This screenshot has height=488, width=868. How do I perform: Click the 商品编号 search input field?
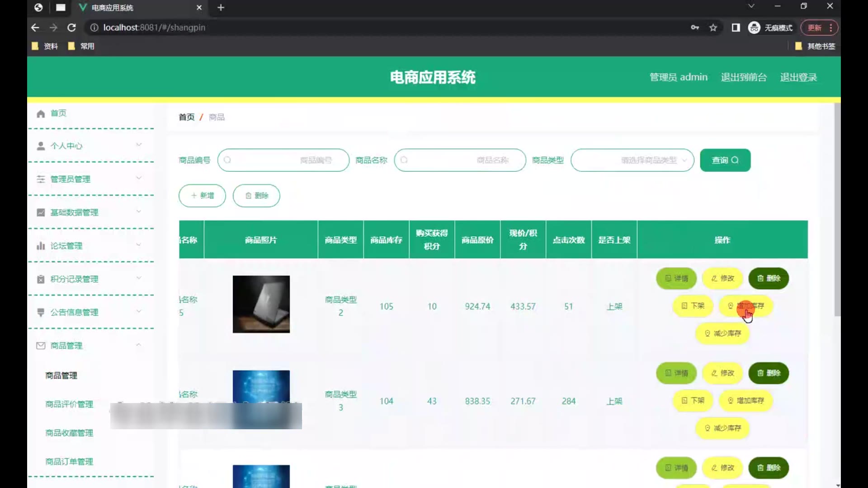283,160
